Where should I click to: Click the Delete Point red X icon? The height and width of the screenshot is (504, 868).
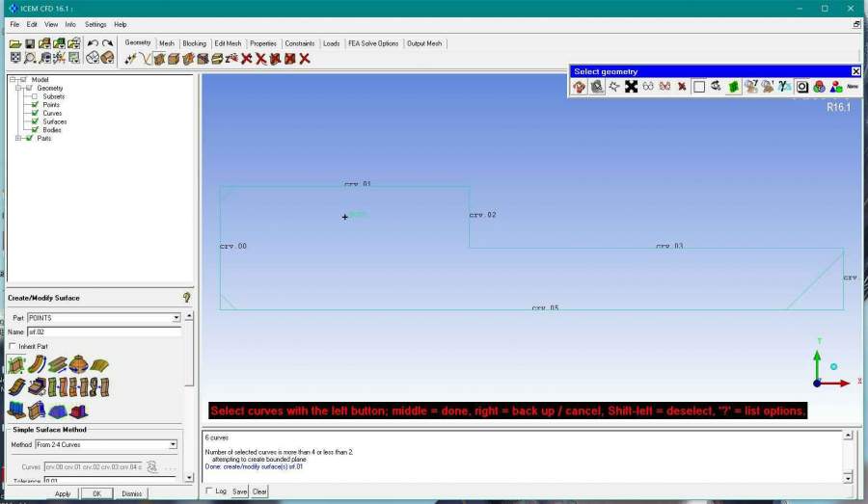click(247, 59)
